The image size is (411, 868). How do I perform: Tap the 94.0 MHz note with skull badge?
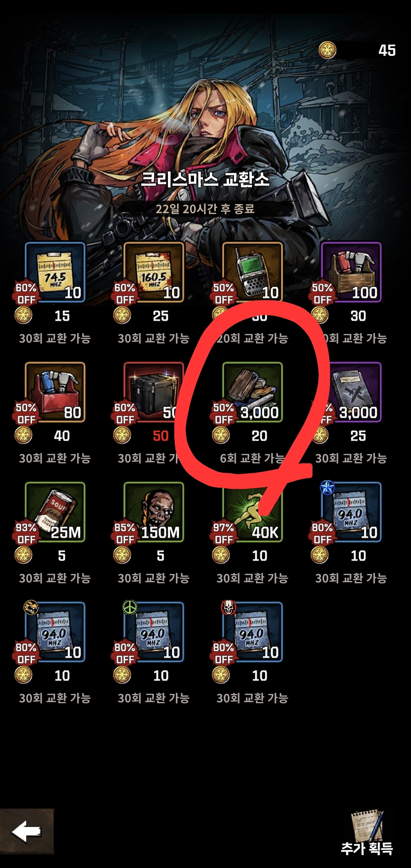253,632
